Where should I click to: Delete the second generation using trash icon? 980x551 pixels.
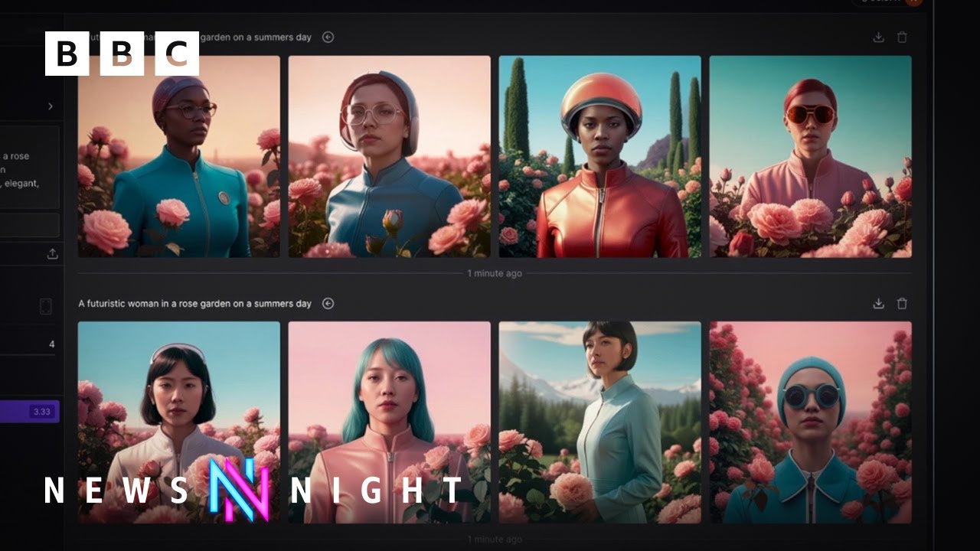point(902,303)
